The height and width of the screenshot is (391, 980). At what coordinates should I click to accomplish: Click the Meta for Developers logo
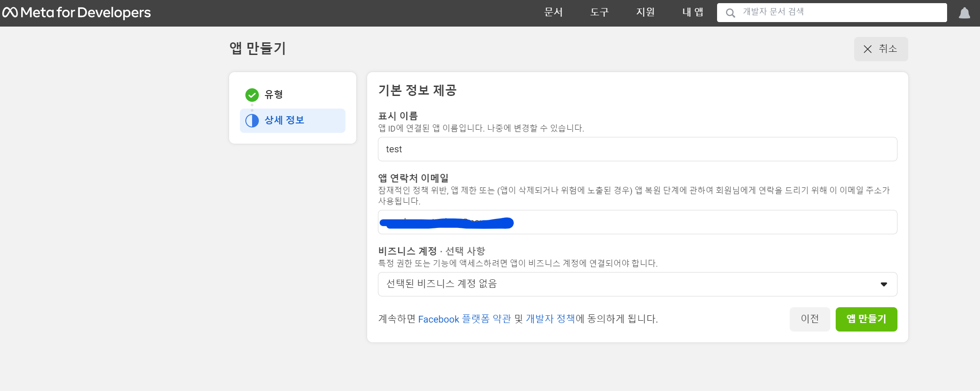click(77, 13)
